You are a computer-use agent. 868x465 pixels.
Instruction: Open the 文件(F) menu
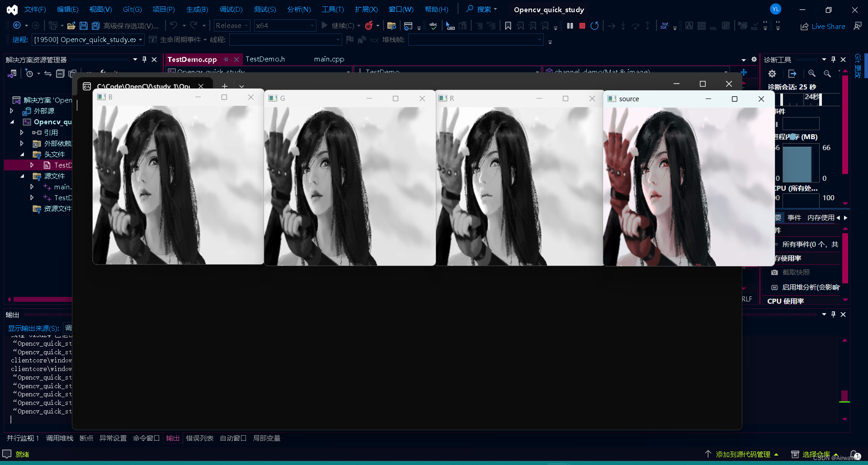[x=35, y=9]
